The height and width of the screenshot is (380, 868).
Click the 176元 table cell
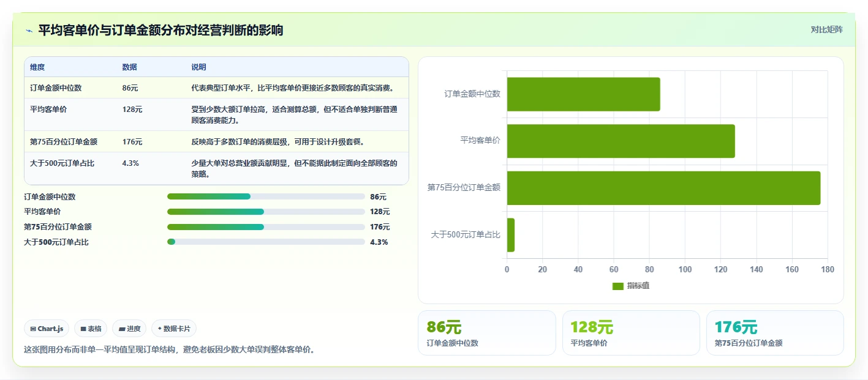click(x=132, y=142)
